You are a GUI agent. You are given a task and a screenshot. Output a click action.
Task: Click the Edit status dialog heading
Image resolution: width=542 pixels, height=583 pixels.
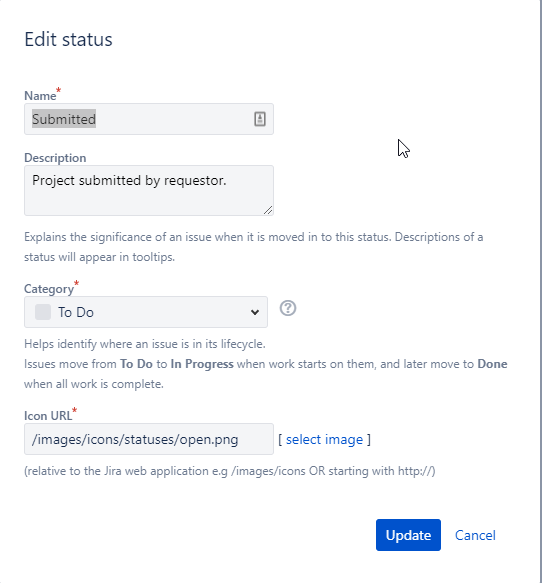68,39
